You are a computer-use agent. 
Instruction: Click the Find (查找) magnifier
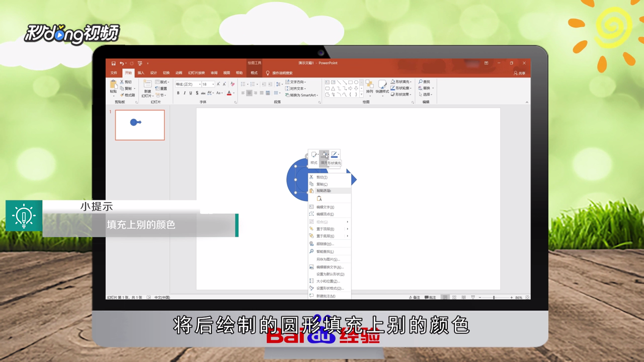(421, 81)
